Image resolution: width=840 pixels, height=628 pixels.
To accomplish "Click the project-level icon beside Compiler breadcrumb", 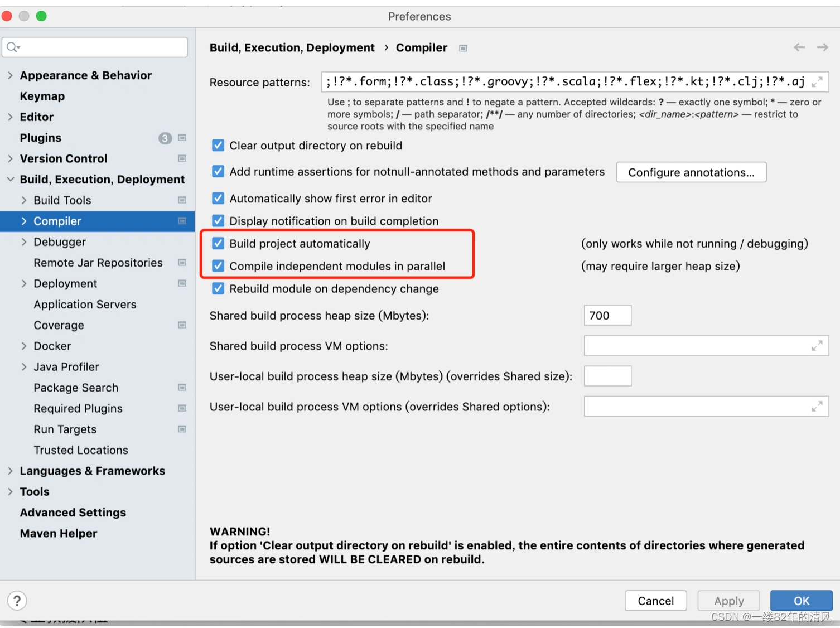I will [463, 48].
